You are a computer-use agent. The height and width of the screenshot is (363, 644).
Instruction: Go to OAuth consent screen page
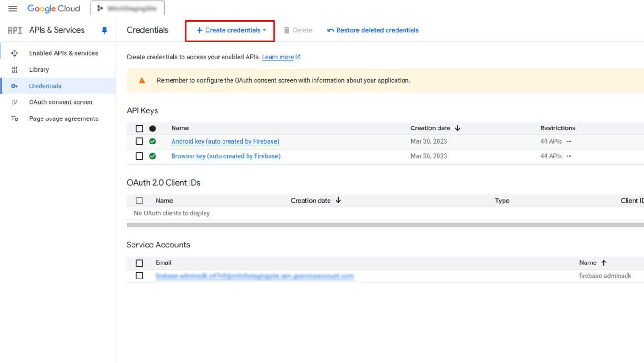pos(60,102)
